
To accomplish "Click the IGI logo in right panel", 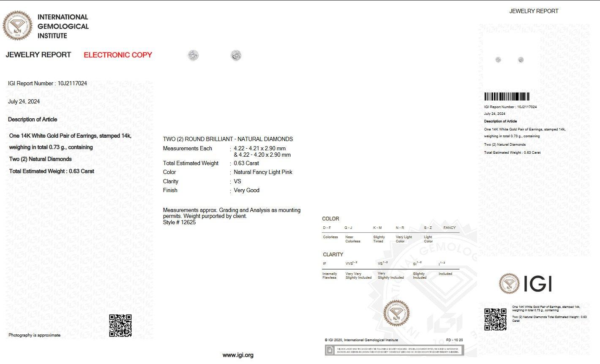I will (x=525, y=283).
